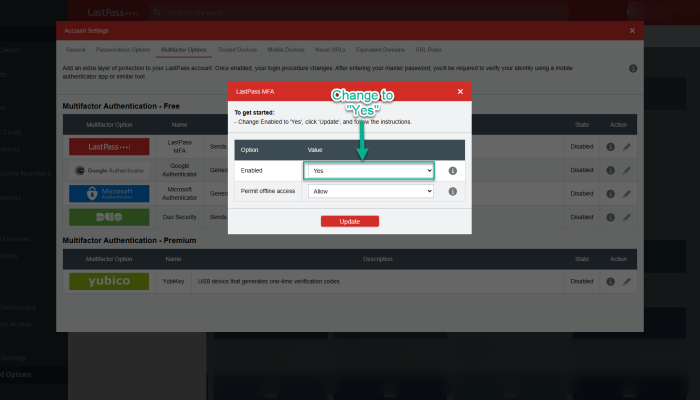
Task: Switch to Passwordless Options tab
Action: coord(123,50)
